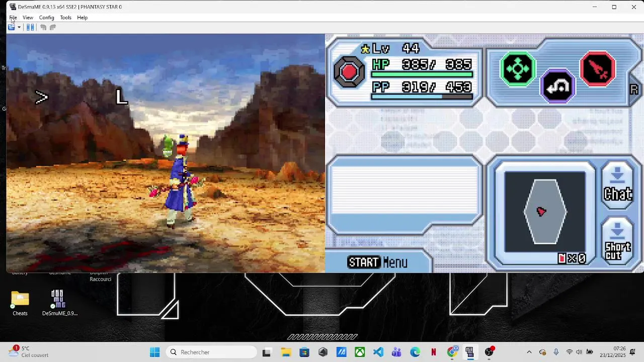Open the weather widget showing 5°C
The width and height of the screenshot is (644, 362).
tap(29, 352)
